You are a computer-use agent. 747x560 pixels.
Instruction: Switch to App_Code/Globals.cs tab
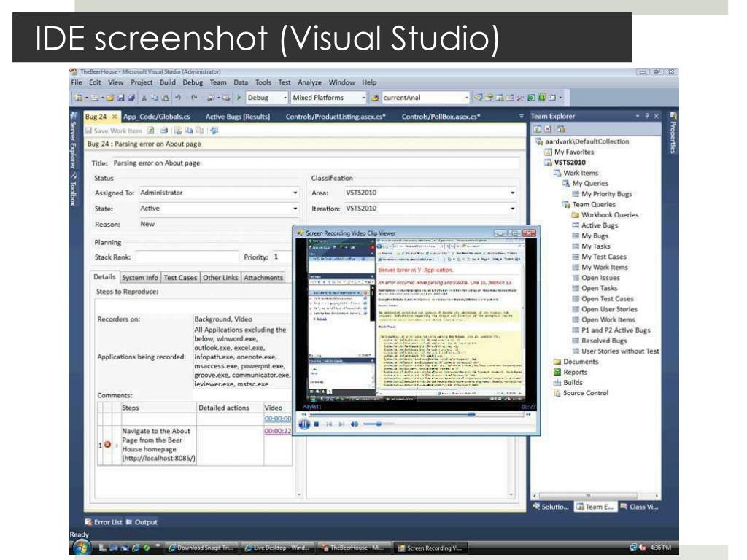(156, 117)
